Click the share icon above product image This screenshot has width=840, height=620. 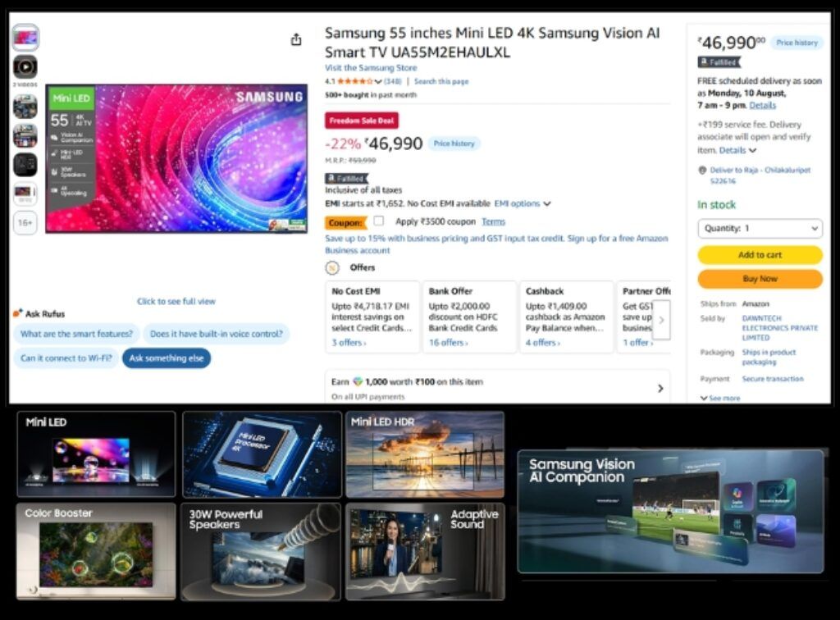click(296, 39)
